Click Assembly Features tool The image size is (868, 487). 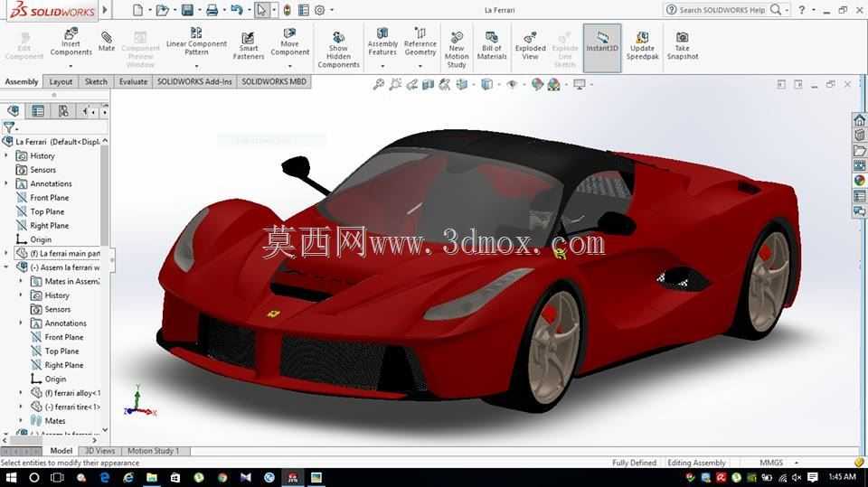pos(382,41)
